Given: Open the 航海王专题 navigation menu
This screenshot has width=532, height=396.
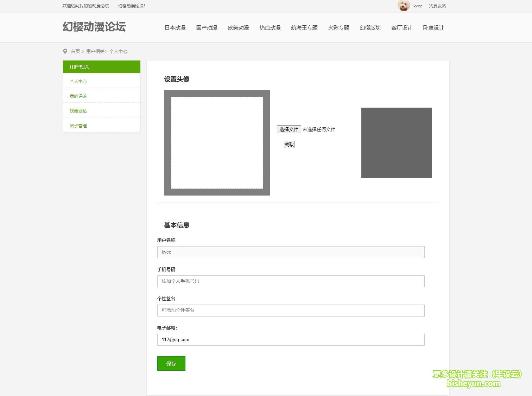Looking at the screenshot, I should (x=304, y=28).
